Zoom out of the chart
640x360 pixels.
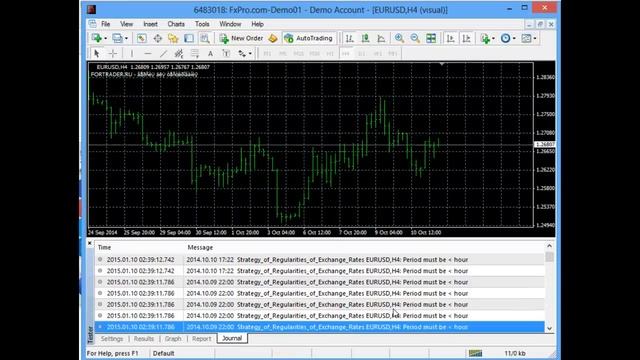tap(415, 38)
